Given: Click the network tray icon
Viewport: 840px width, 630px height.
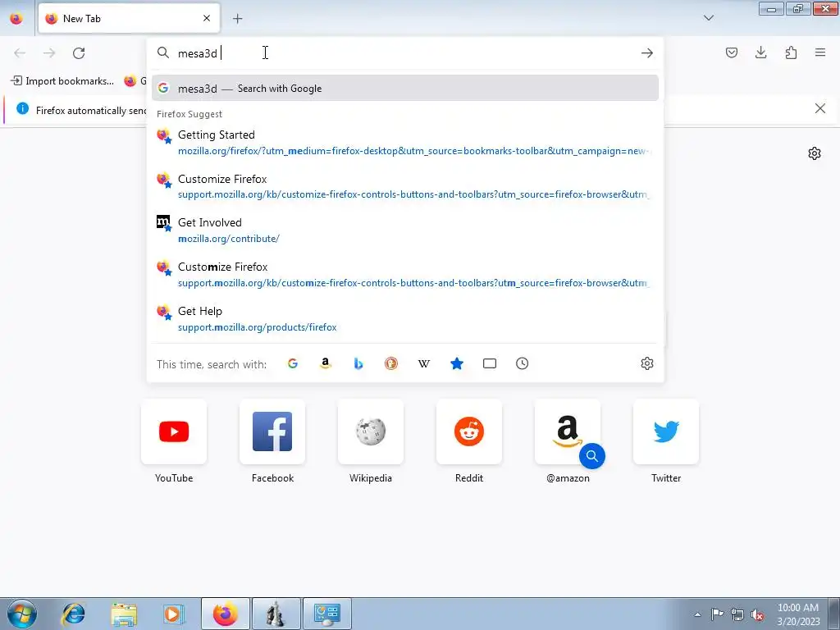Looking at the screenshot, I should tap(737, 614).
